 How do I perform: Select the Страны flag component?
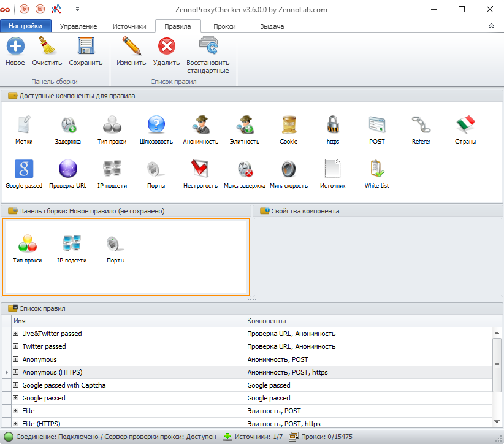coord(465,125)
